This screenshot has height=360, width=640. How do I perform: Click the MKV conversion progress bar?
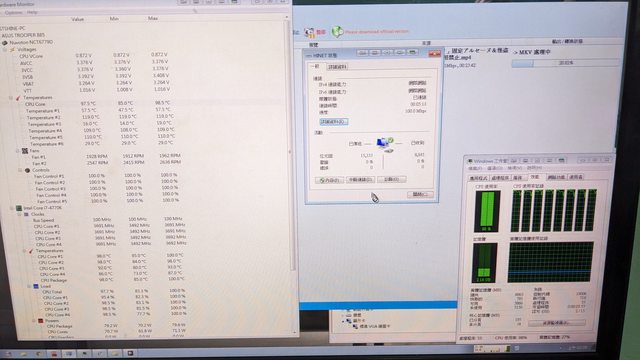[565, 63]
